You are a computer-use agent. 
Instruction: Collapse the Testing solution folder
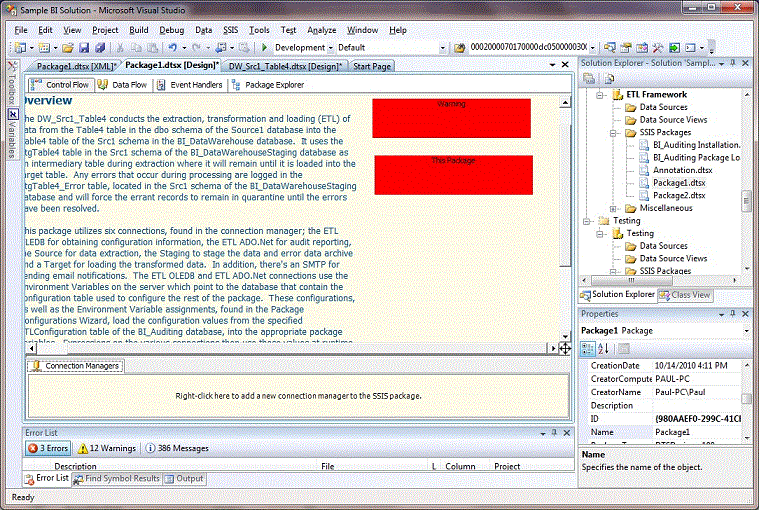point(586,221)
